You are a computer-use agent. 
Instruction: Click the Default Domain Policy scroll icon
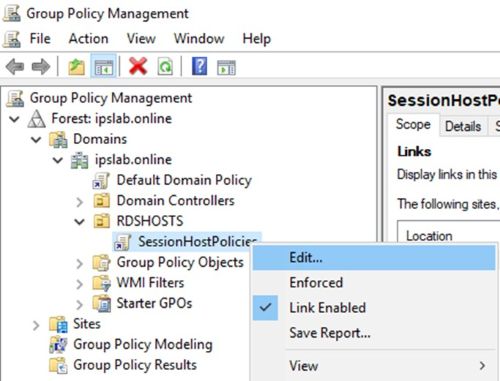[101, 181]
